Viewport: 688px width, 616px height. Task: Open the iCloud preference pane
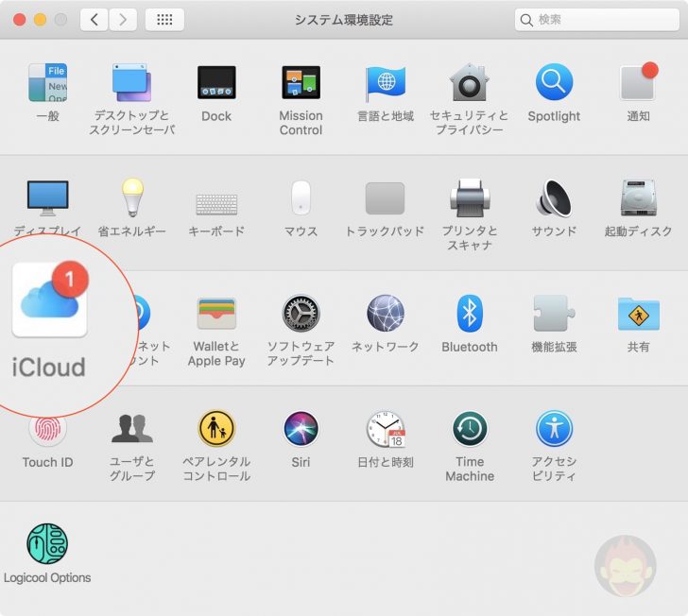(x=49, y=300)
